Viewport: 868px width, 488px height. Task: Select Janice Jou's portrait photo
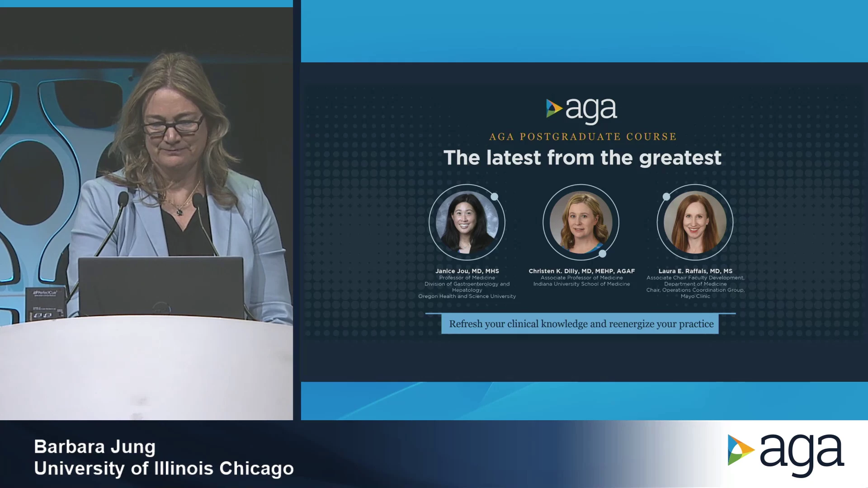[x=467, y=222]
